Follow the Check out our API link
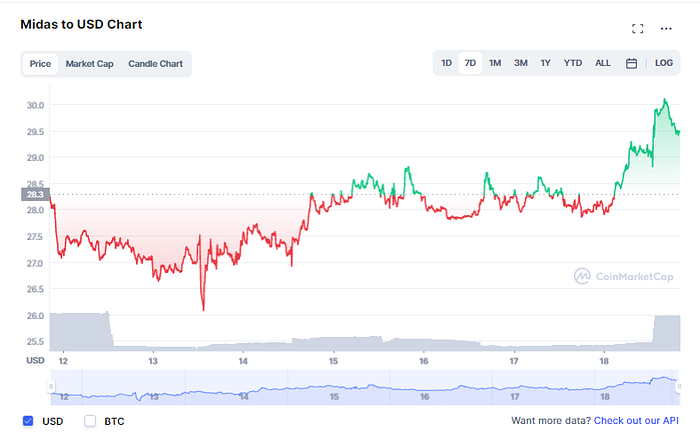700x441 pixels. tap(636, 420)
